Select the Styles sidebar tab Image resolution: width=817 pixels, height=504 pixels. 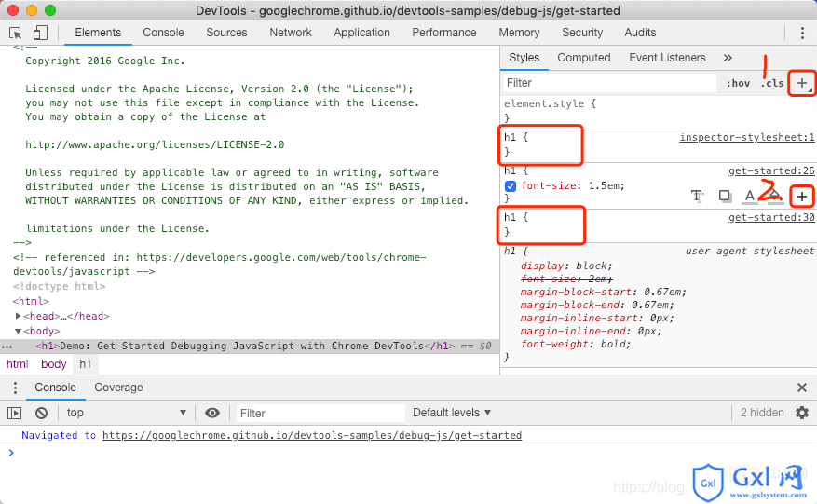[x=524, y=58]
